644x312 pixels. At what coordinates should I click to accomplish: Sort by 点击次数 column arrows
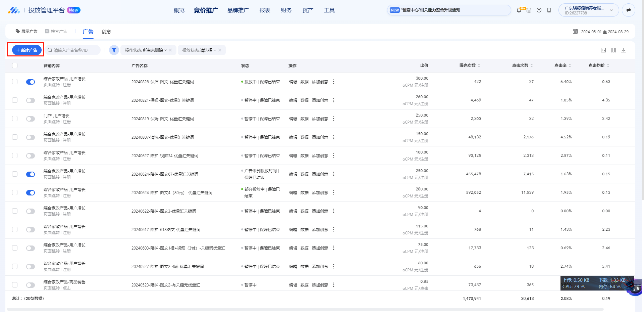pos(532,65)
